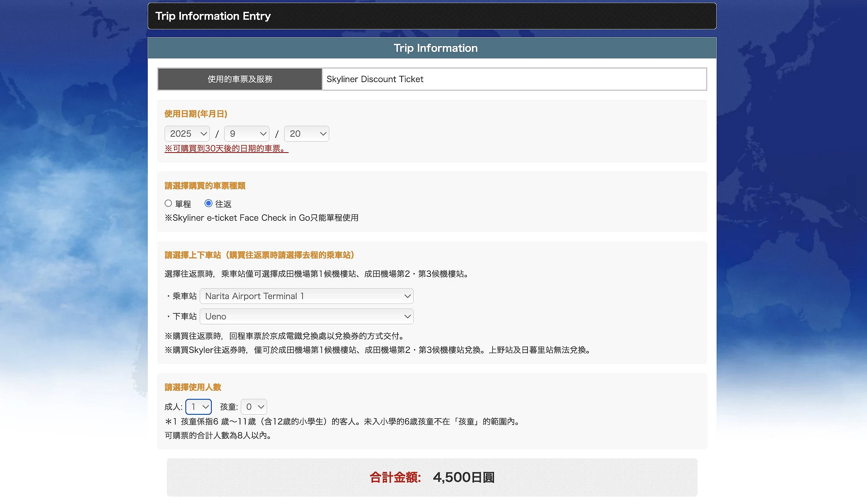Open the year 2025 dropdown
This screenshot has height=504, width=867.
click(187, 134)
